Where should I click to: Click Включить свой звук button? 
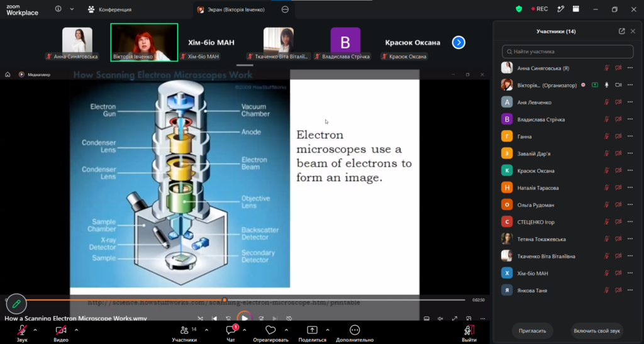click(x=597, y=331)
